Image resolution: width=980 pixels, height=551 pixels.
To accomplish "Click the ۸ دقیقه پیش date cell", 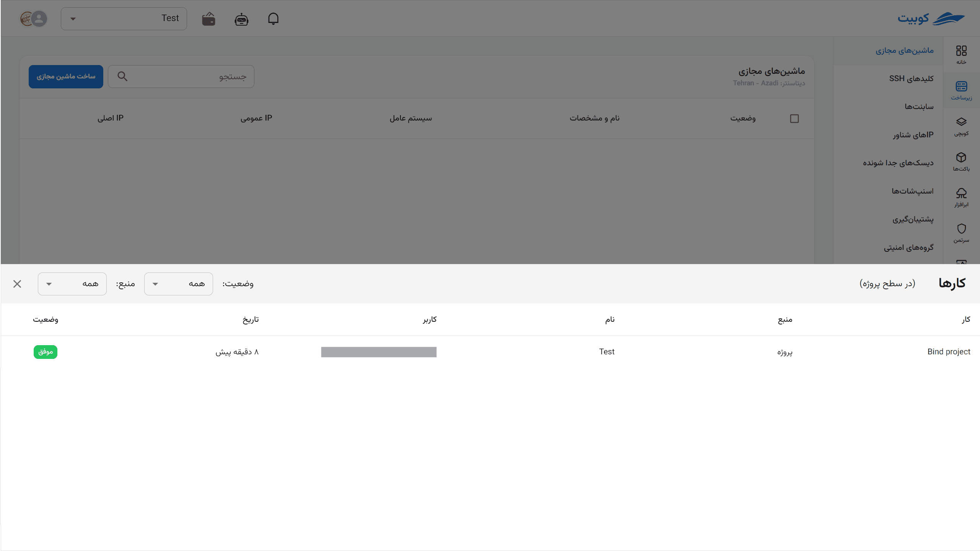I will pos(237,352).
